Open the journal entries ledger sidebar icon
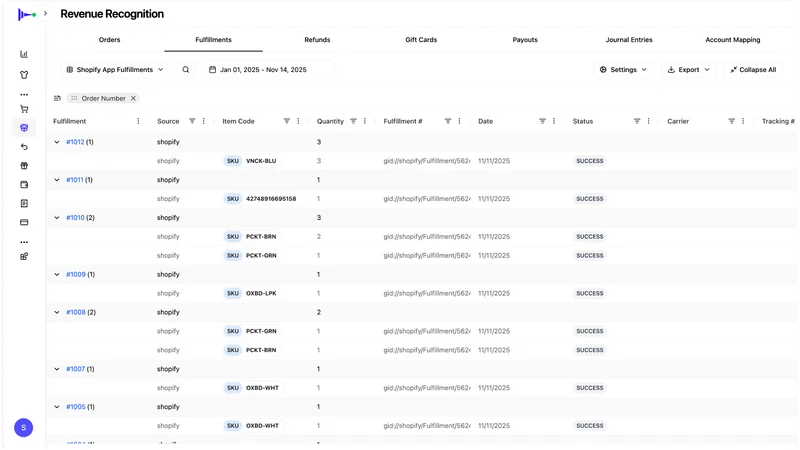 [24, 204]
